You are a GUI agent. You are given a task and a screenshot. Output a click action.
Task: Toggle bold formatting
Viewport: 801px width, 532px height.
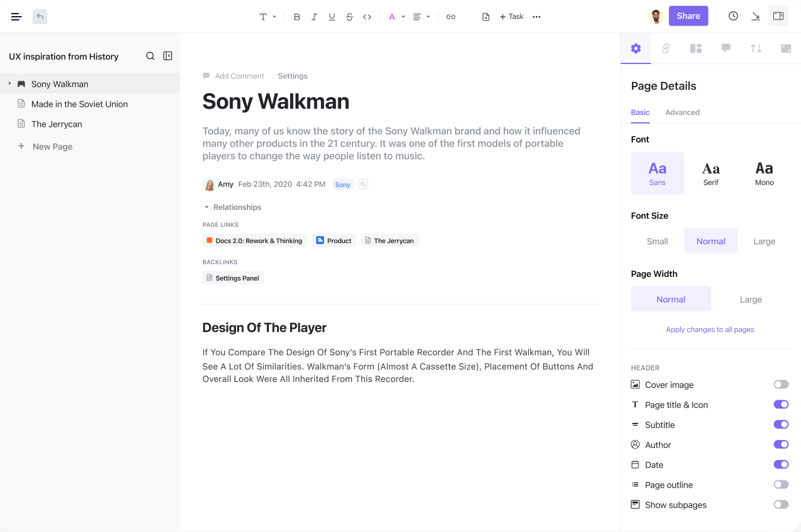point(297,17)
